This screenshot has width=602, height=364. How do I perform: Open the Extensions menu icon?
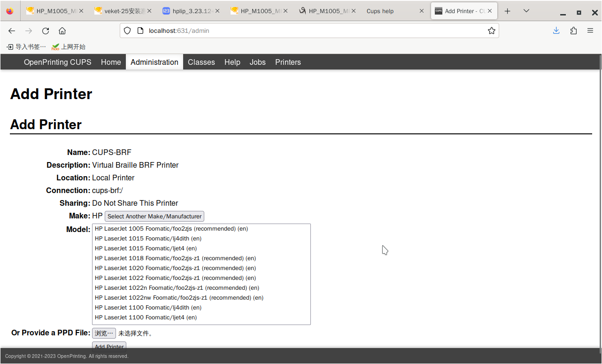573,31
